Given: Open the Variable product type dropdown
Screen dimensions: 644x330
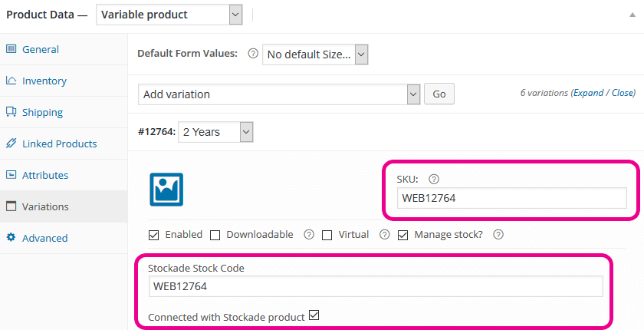Looking at the screenshot, I should point(169,15).
